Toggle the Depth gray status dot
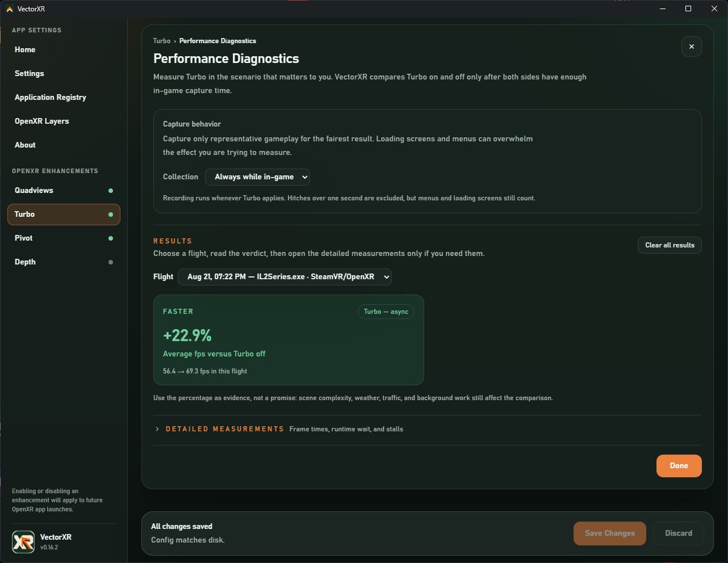The width and height of the screenshot is (728, 563). coord(111,262)
